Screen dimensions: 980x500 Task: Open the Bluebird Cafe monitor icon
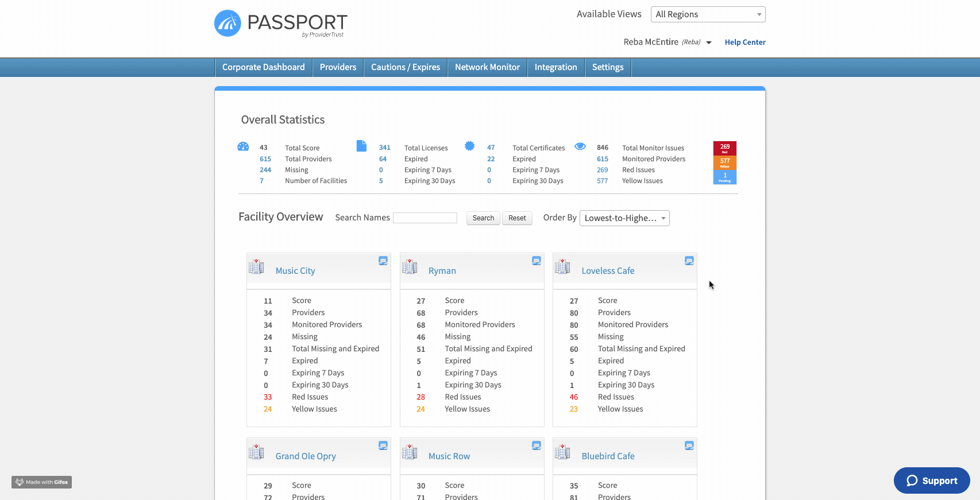coord(689,445)
